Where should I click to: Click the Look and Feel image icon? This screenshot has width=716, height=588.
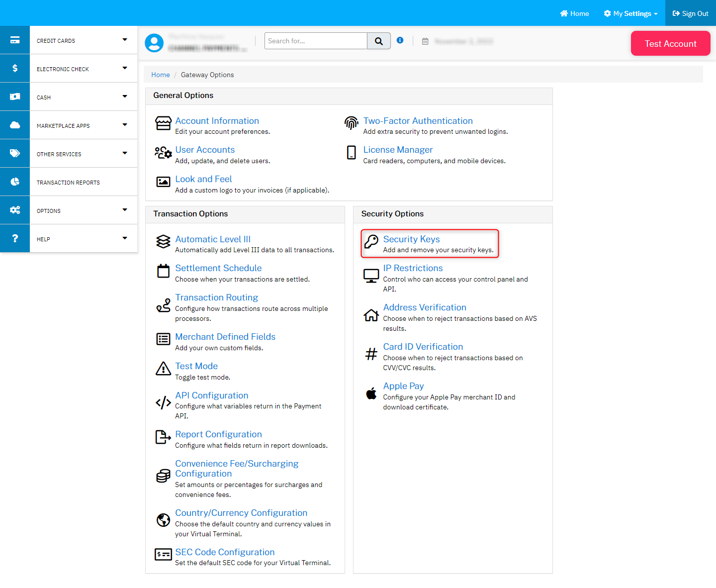tap(163, 182)
